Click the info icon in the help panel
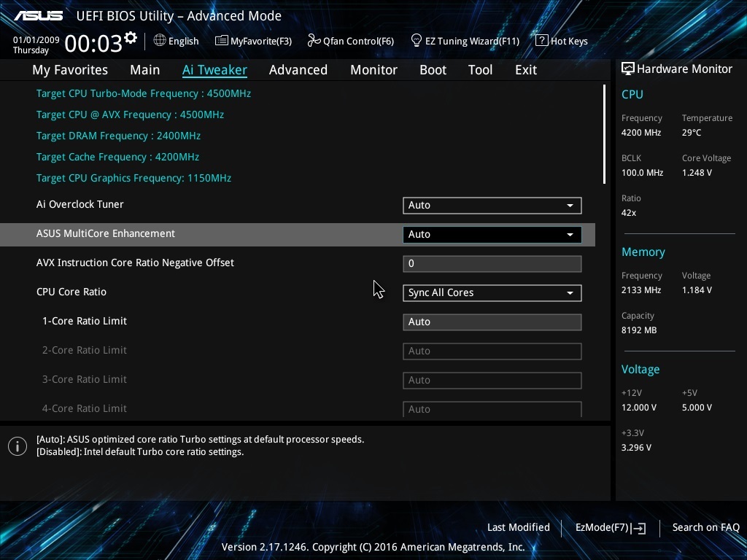The image size is (747, 560). tap(18, 446)
